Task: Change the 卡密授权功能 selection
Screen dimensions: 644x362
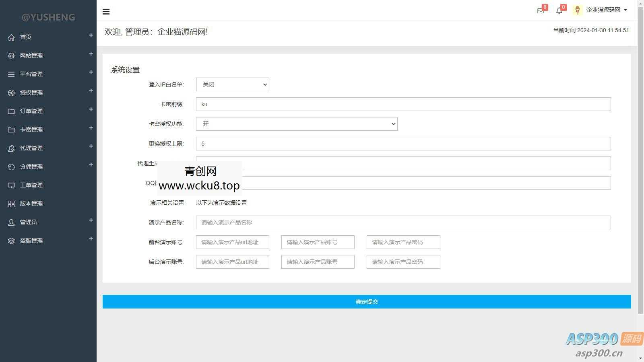Action: (x=297, y=124)
